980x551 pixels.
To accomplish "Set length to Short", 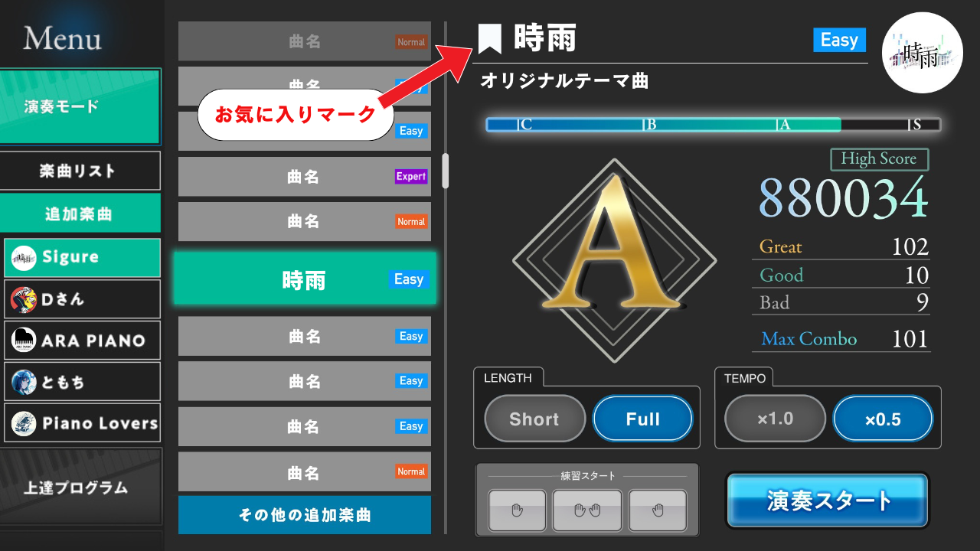I will click(x=534, y=419).
